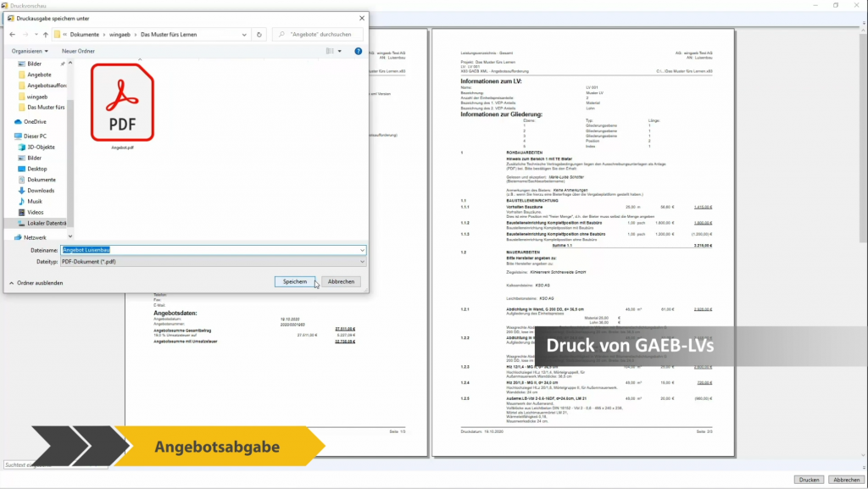This screenshot has width=868, height=489.
Task: Open the Angebot.pdf file thumbnail
Action: (x=122, y=102)
